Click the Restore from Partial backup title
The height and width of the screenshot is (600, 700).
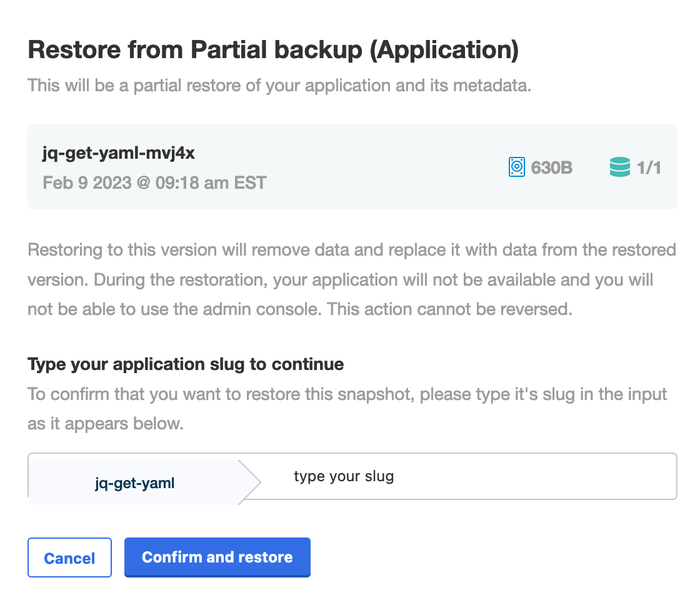pos(273,50)
